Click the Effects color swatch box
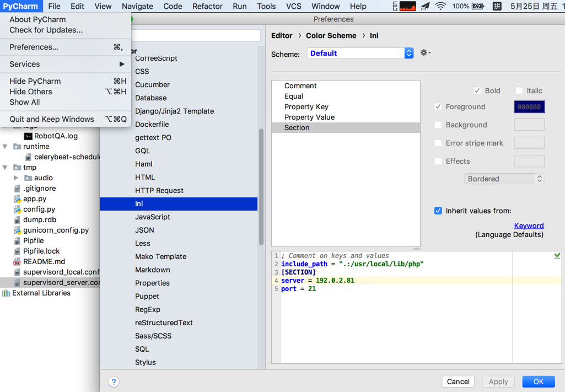Screen dimensions: 565x392 pos(529,161)
